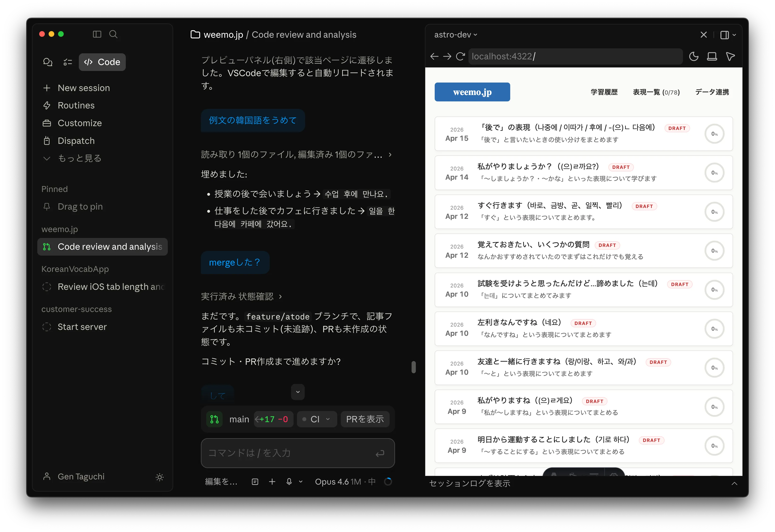The width and height of the screenshot is (775, 532).
Task: Toggle dark mode with the moon icon
Action: tap(694, 56)
